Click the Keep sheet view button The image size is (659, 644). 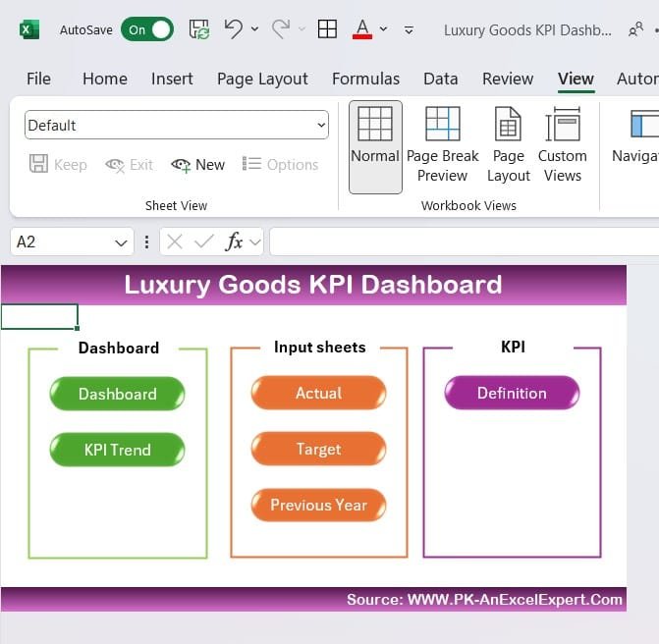point(58,164)
